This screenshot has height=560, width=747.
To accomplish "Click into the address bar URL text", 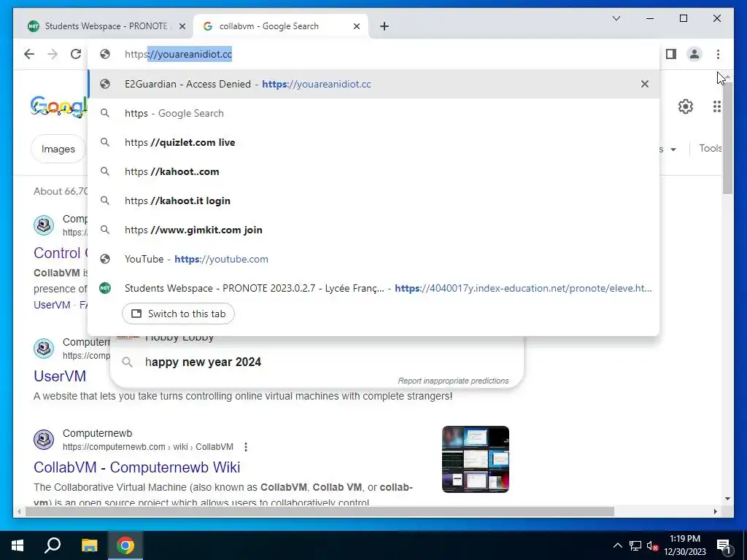I will tap(178, 54).
